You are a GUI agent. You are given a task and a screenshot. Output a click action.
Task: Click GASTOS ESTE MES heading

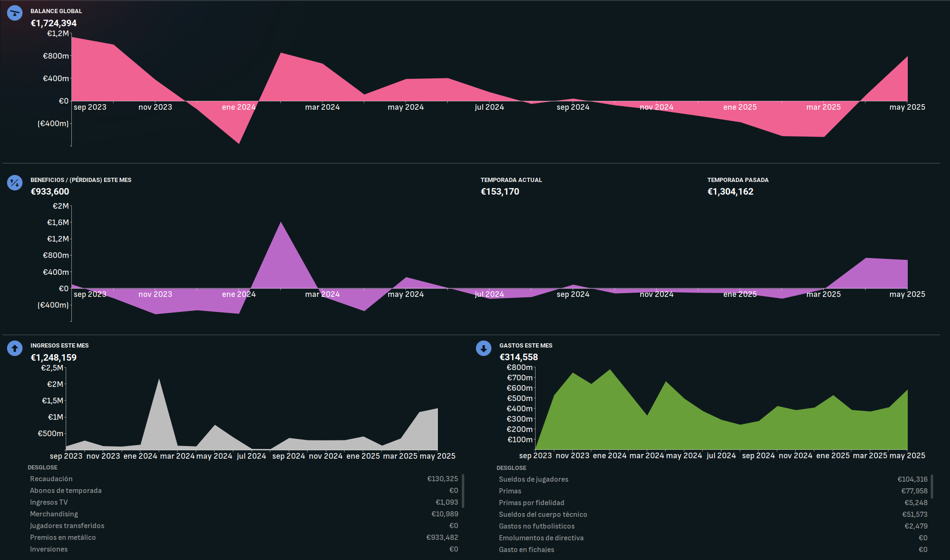(526, 345)
